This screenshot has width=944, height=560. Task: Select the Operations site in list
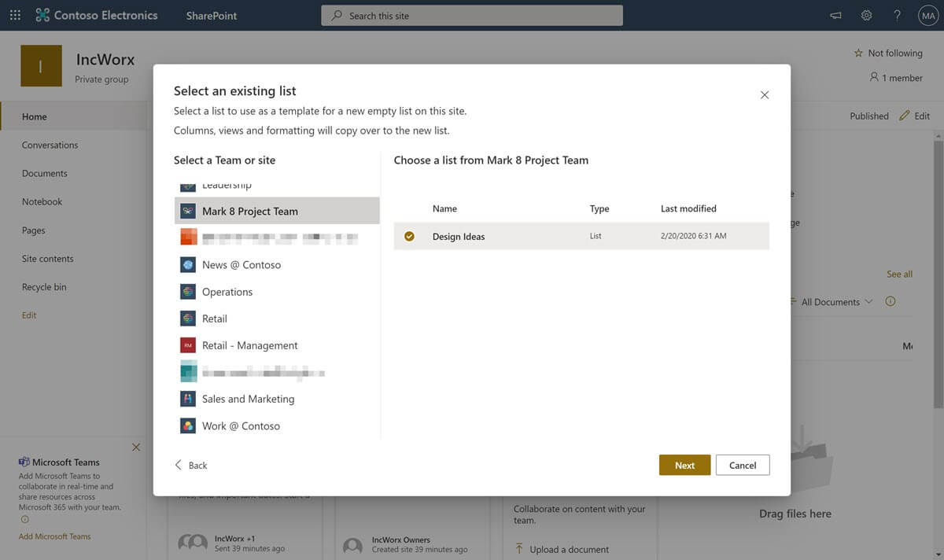277,291
